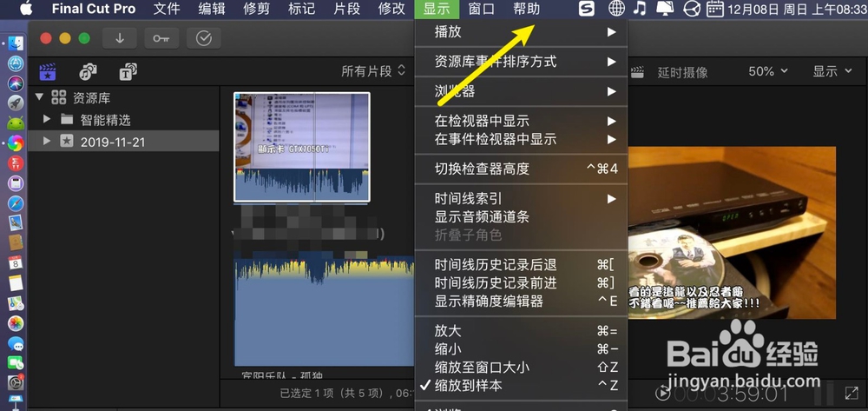Open the 50% viewer zoom dropdown
The width and height of the screenshot is (868, 411).
768,71
